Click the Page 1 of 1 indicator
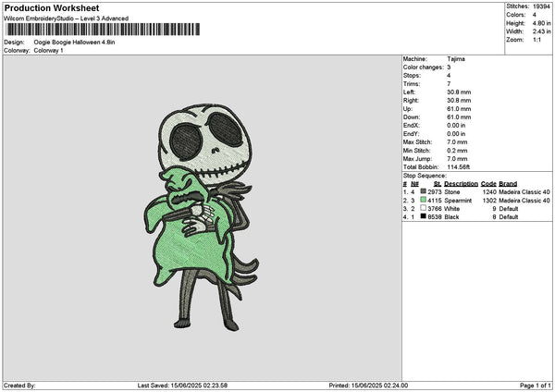This screenshot has width=555, height=392. tap(536, 386)
